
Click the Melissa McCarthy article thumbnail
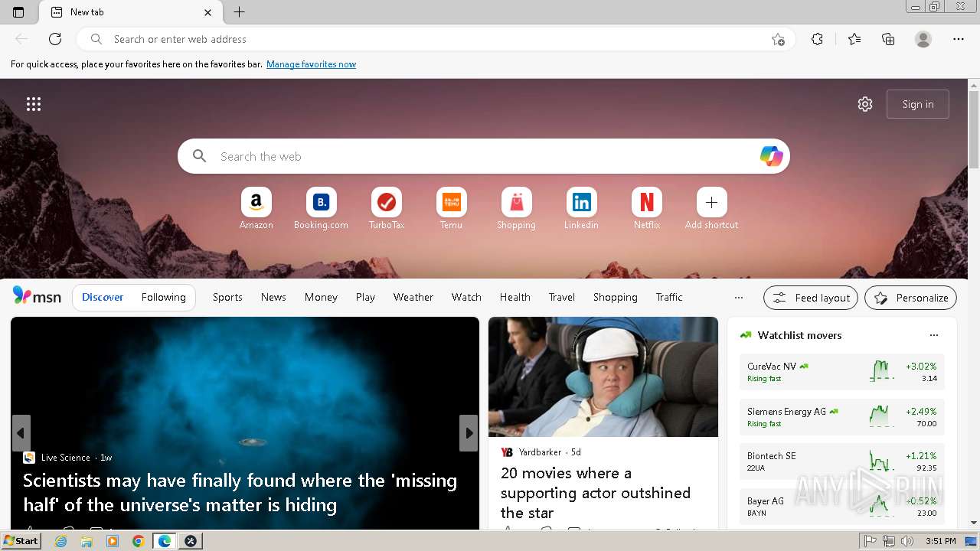603,377
